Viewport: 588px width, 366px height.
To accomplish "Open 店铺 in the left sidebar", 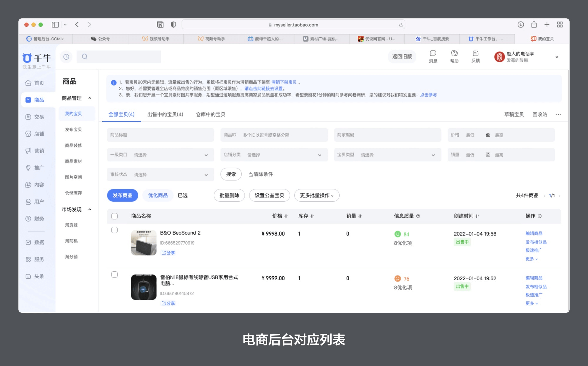I will tap(35, 134).
